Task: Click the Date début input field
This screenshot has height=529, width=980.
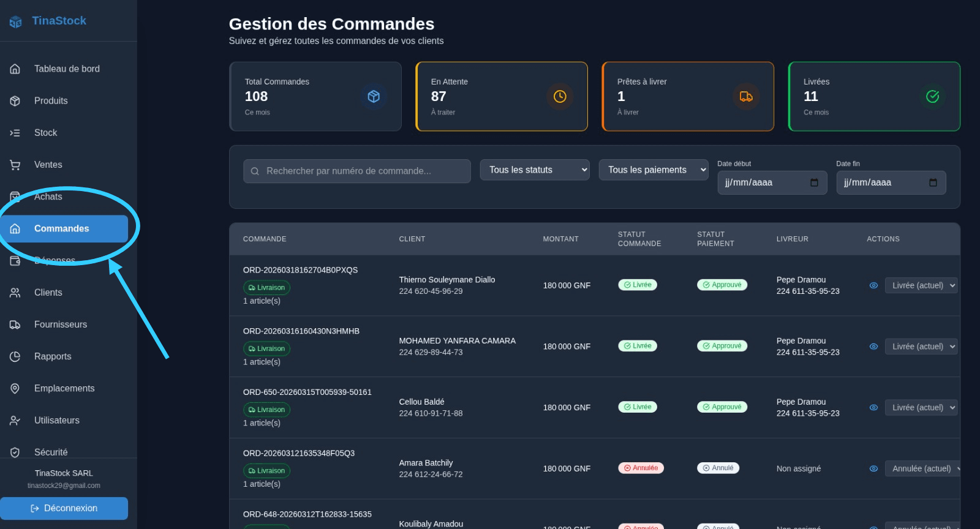Action: (x=772, y=182)
